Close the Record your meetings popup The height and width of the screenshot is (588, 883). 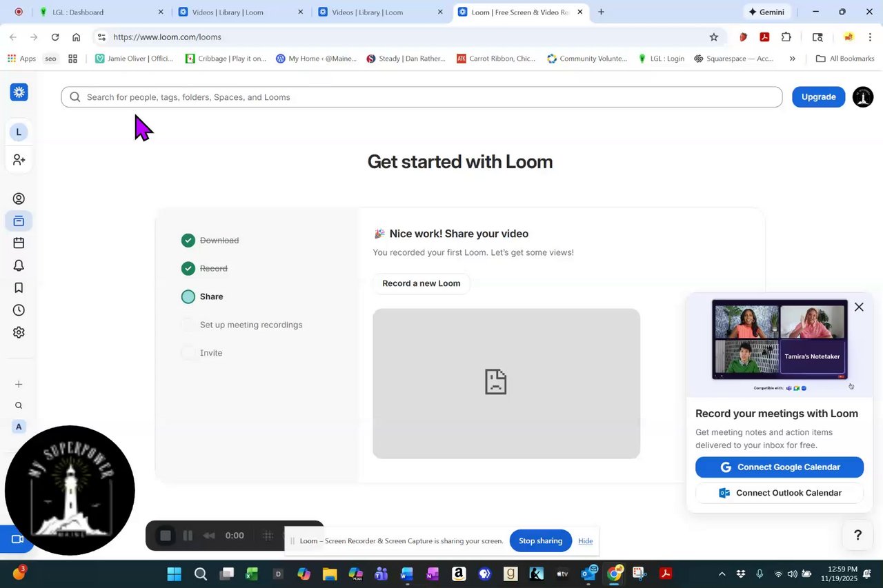coord(859,307)
